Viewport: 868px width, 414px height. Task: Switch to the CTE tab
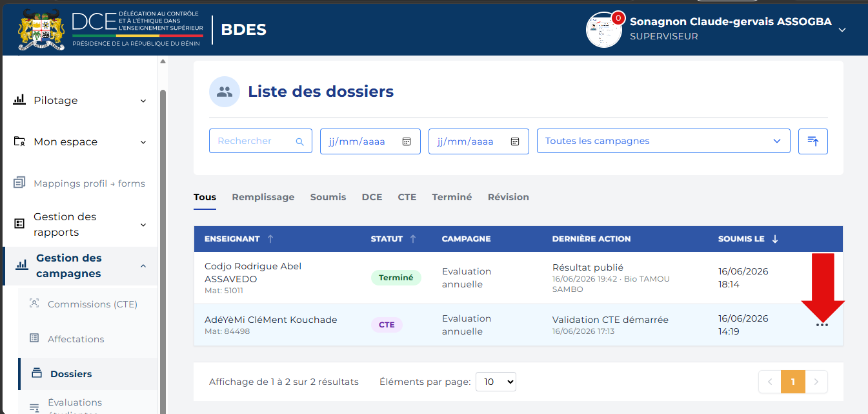(x=407, y=198)
